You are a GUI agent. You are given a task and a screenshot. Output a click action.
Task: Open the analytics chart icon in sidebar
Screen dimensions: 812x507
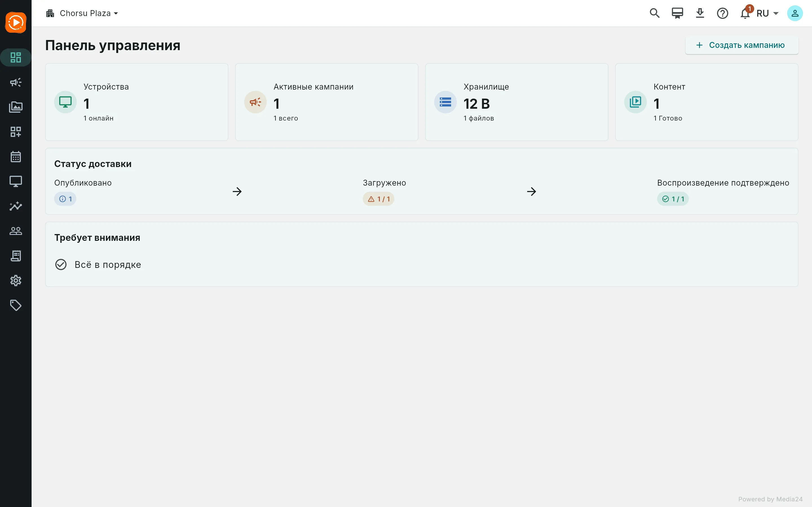pos(16,206)
